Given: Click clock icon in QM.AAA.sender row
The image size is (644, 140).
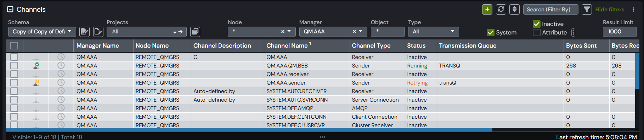Looking at the screenshot, I should pos(61,82).
